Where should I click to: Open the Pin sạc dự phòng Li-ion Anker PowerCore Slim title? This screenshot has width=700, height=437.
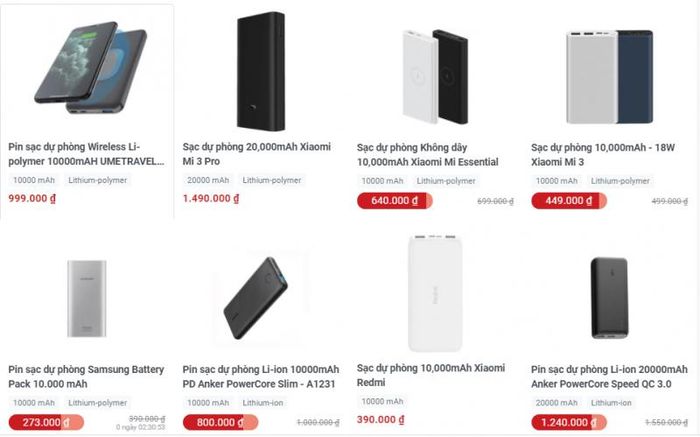point(261,377)
